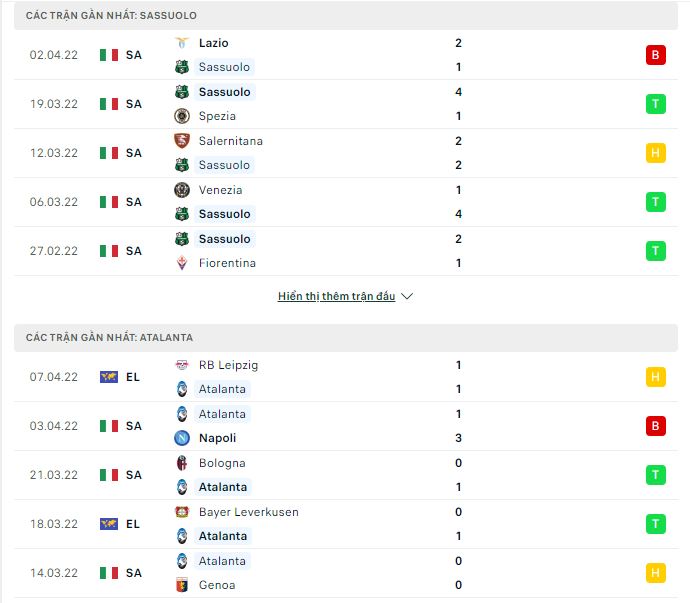Click the Fiorentina club logo
The width and height of the screenshot is (690, 603).
tap(182, 263)
